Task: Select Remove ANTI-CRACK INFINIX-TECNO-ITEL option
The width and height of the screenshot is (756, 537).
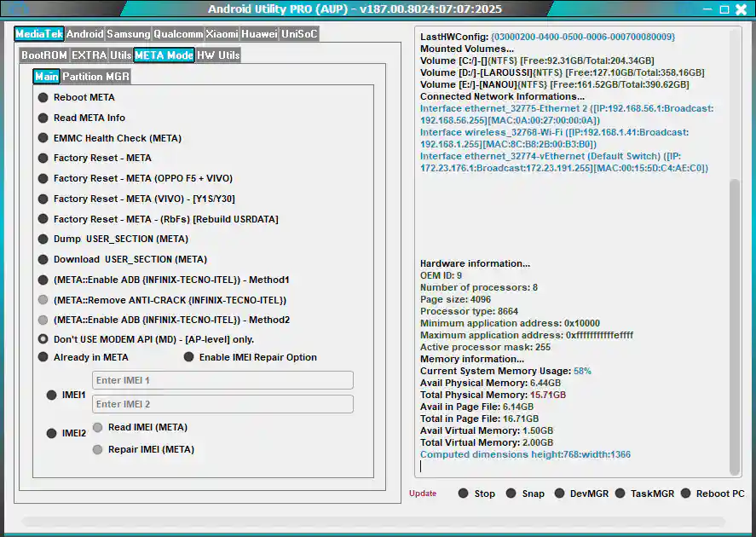Action: pyautogui.click(x=162, y=300)
